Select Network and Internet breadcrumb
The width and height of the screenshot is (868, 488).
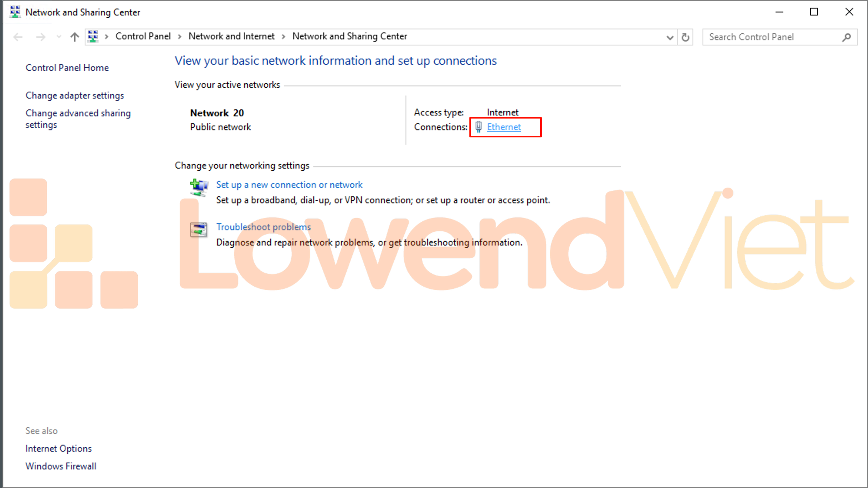point(231,36)
